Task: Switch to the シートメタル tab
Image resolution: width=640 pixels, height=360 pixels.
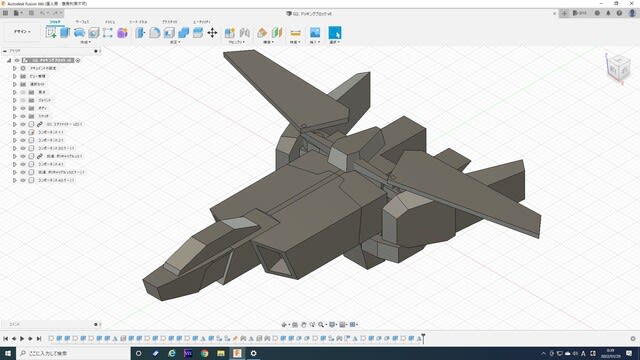Action: [138, 22]
